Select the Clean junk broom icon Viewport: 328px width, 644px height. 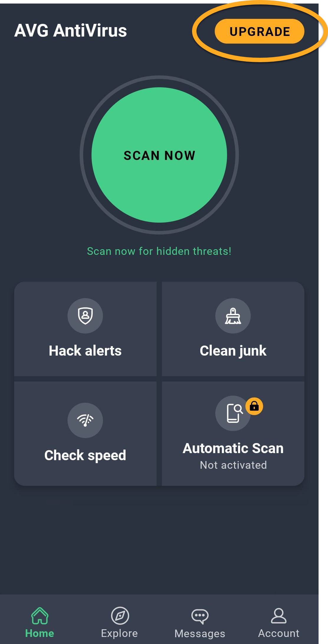233,316
